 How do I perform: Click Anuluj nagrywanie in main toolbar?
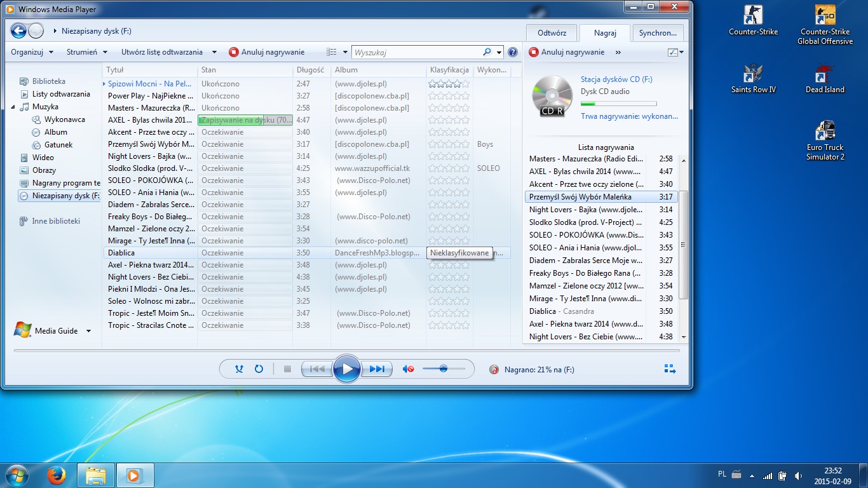coord(267,52)
